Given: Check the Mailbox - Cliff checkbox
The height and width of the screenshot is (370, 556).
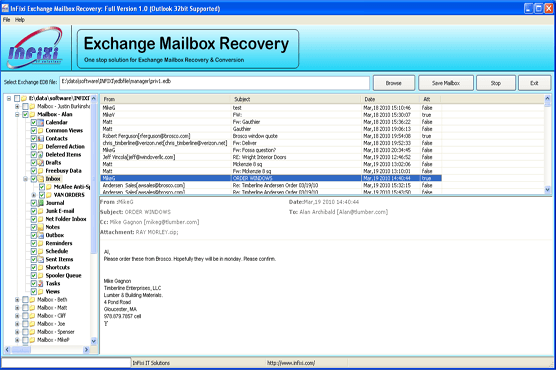Looking at the screenshot, I should (x=25, y=316).
